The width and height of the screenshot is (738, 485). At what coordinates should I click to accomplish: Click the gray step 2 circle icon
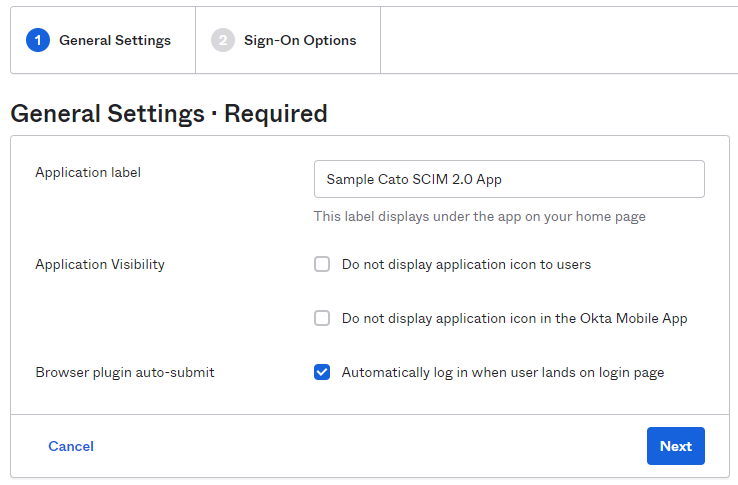[223, 41]
